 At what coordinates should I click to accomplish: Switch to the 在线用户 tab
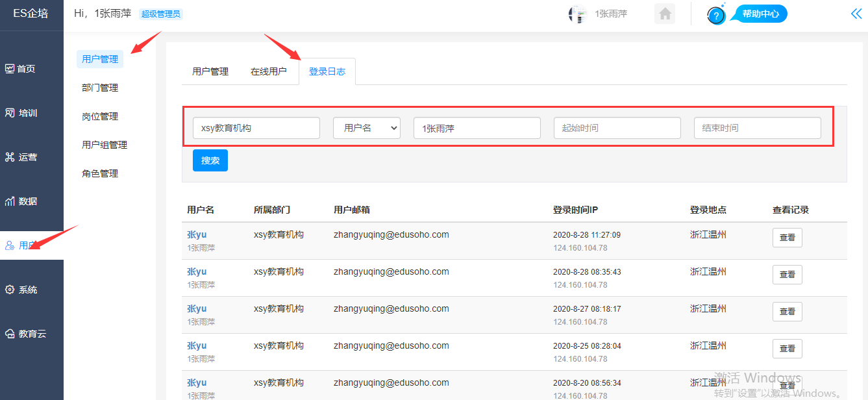click(x=268, y=71)
